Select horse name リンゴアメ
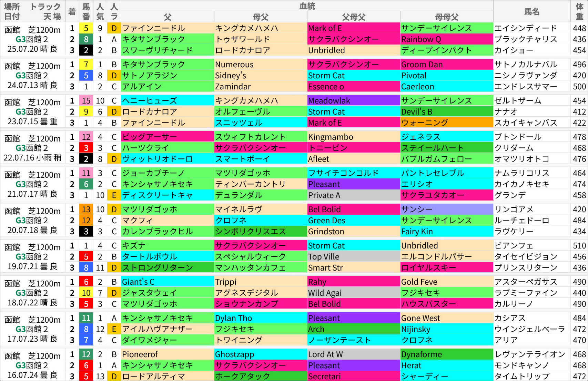 pyautogui.click(x=514, y=209)
